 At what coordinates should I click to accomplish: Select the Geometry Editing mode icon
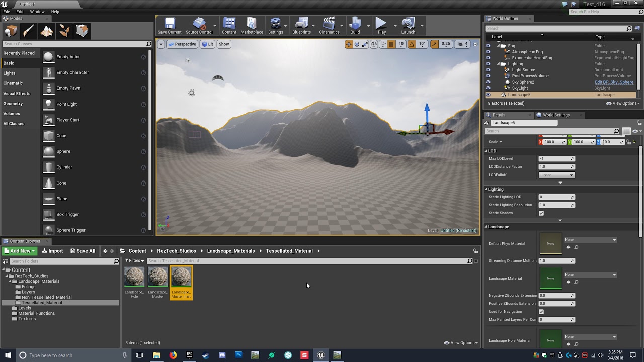click(x=83, y=31)
